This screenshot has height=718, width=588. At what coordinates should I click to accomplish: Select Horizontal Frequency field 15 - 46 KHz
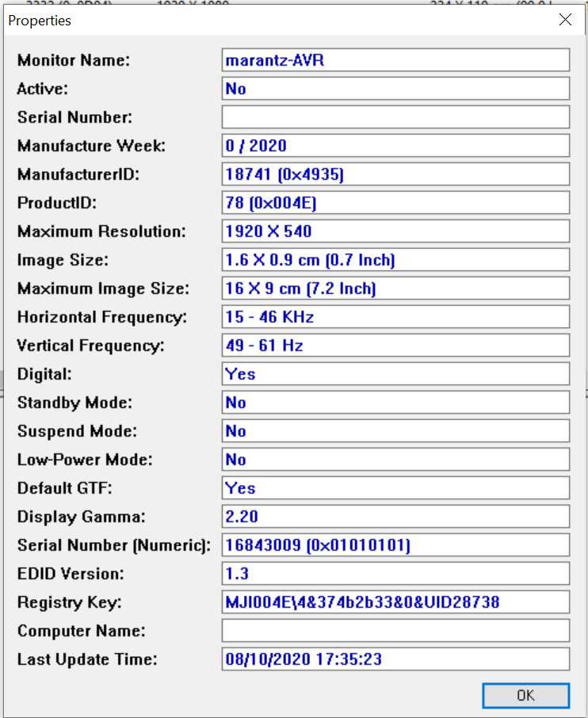(395, 317)
